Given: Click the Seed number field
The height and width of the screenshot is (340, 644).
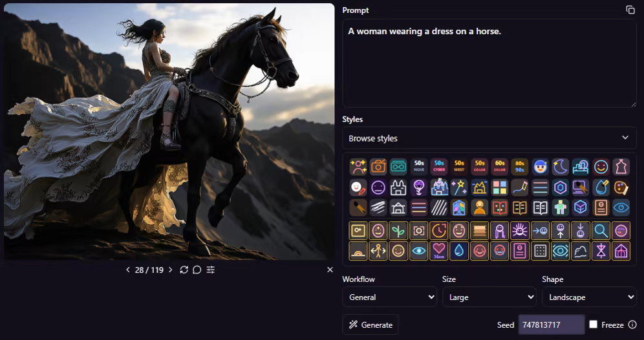Looking at the screenshot, I should coord(551,324).
